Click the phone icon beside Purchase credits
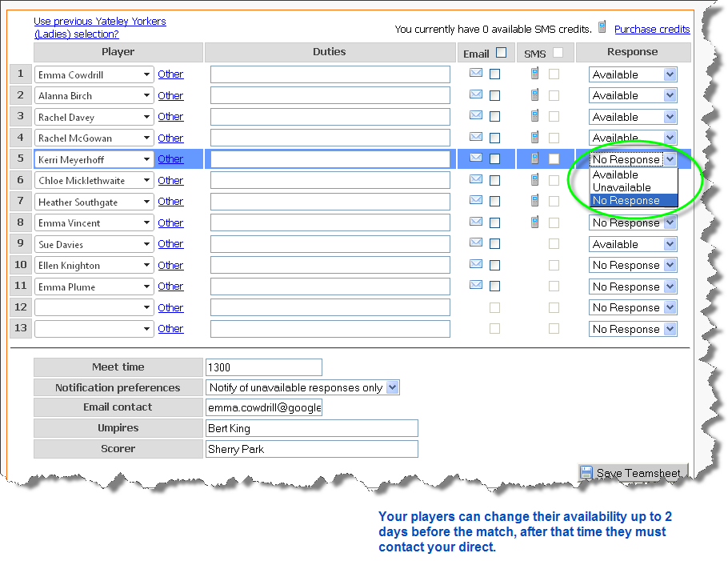Image resolution: width=728 pixels, height=561 pixels. pyautogui.click(x=602, y=28)
